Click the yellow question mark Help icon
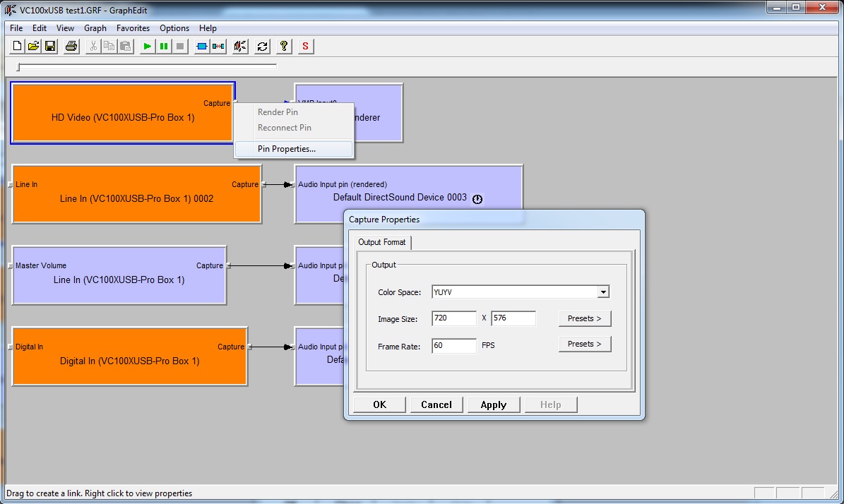Image resolution: width=844 pixels, height=504 pixels. [284, 47]
